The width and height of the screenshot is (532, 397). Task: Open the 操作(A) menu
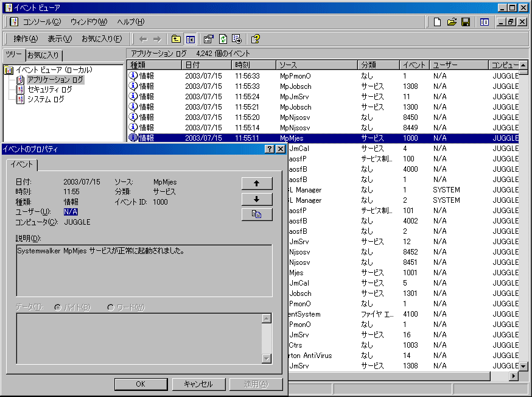[25, 39]
